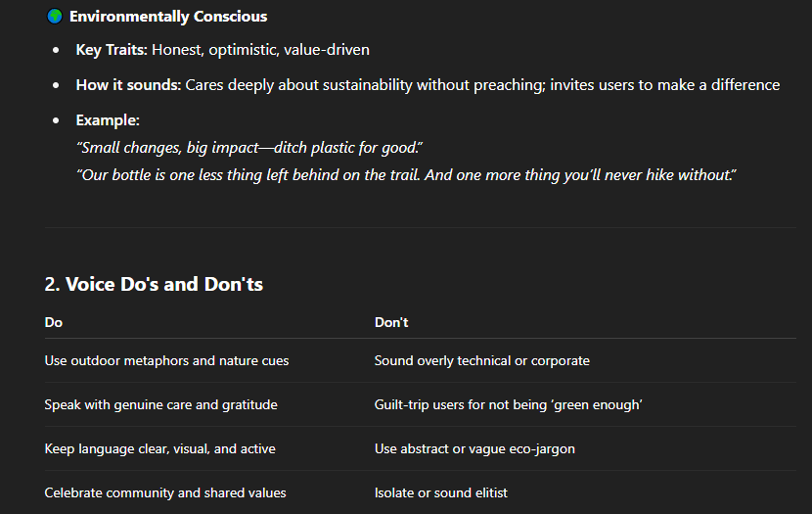Click 'Speak with genuine care and gratitude' cell
The height and width of the screenshot is (514, 812).
(161, 404)
